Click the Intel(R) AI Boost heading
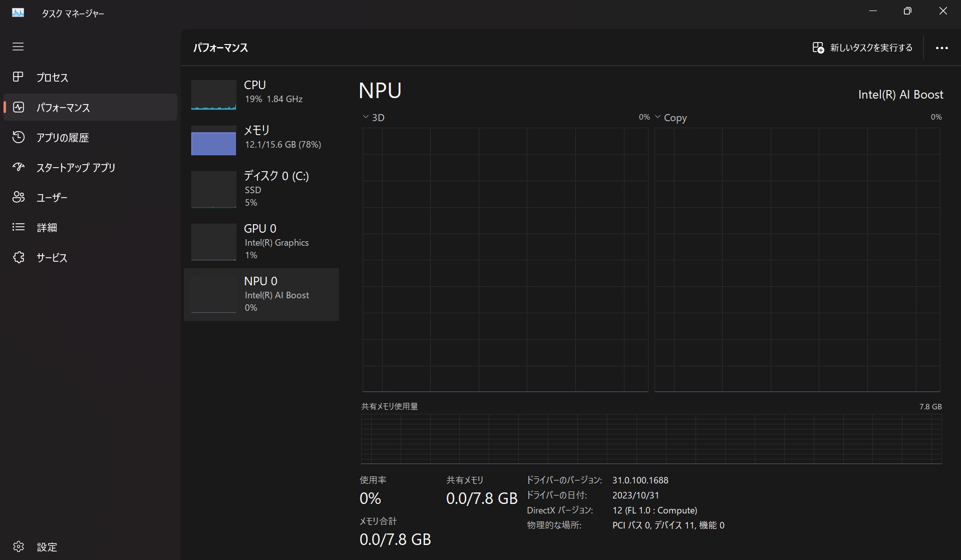 (x=900, y=95)
